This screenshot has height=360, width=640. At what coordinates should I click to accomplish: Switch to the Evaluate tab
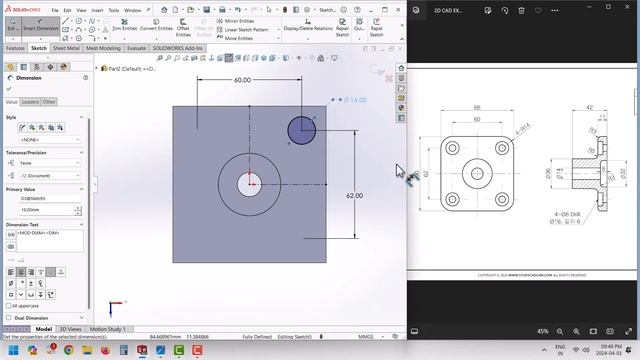136,48
